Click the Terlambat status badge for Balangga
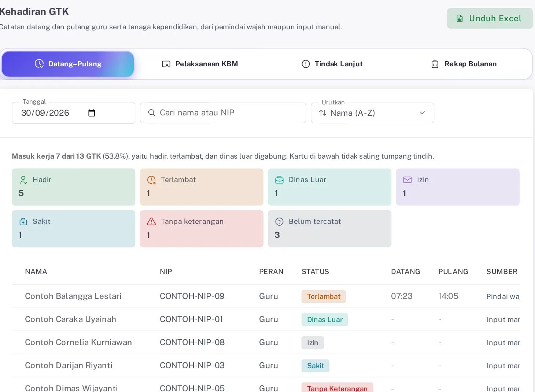The height and width of the screenshot is (392, 535). (x=324, y=297)
